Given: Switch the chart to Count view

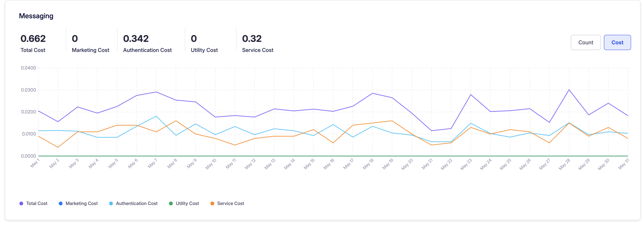Looking at the screenshot, I should pyautogui.click(x=585, y=43).
